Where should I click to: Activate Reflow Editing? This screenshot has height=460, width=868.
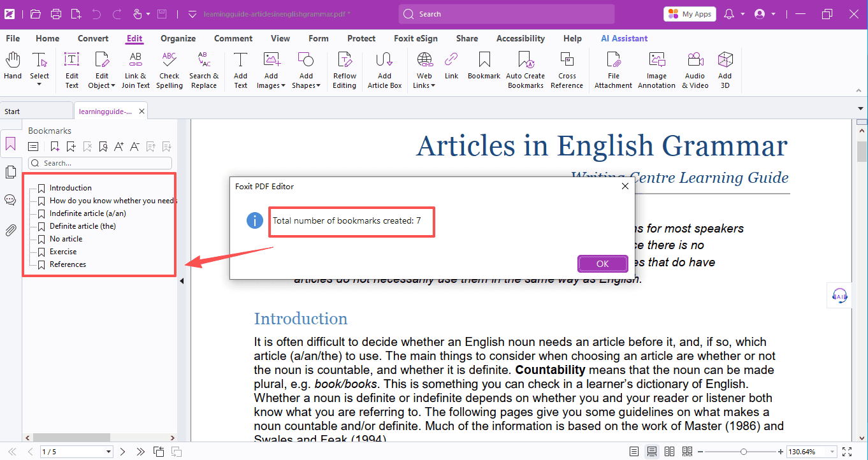(345, 70)
